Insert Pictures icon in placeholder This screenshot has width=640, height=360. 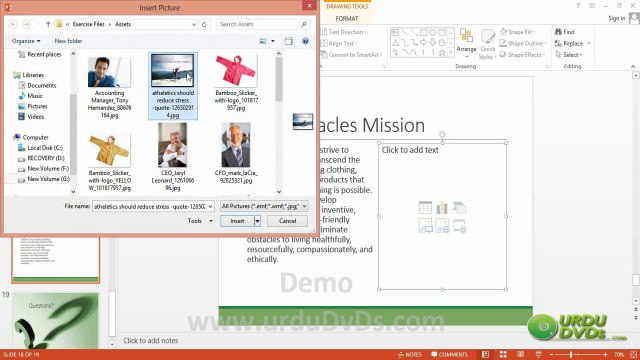click(x=425, y=225)
